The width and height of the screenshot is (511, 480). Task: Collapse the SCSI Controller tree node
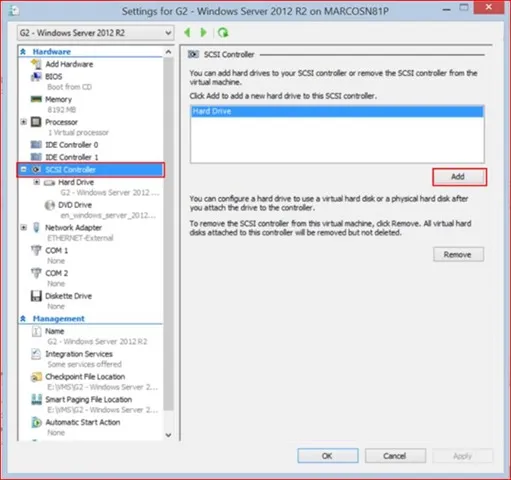tap(23, 169)
